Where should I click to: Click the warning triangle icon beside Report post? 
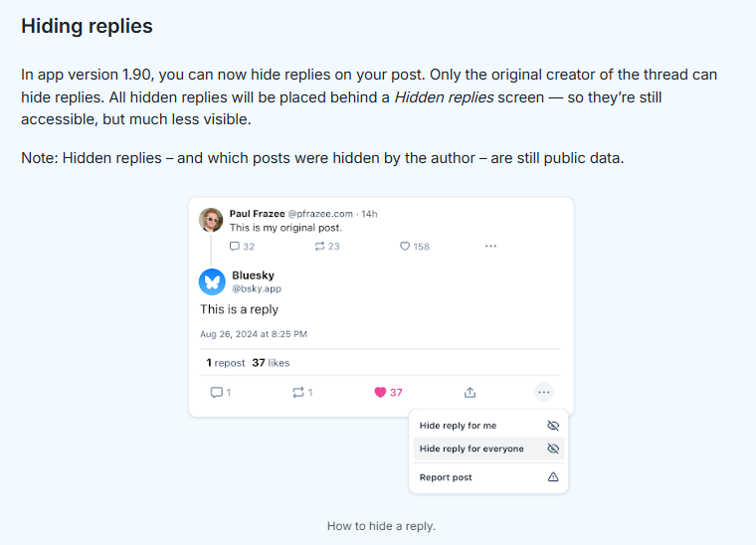553,477
